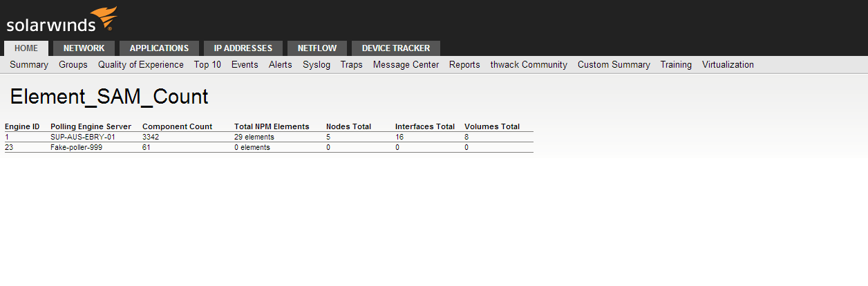Click the Element_SAM_Count report title
Screen dimensions: 868x286
pos(109,97)
